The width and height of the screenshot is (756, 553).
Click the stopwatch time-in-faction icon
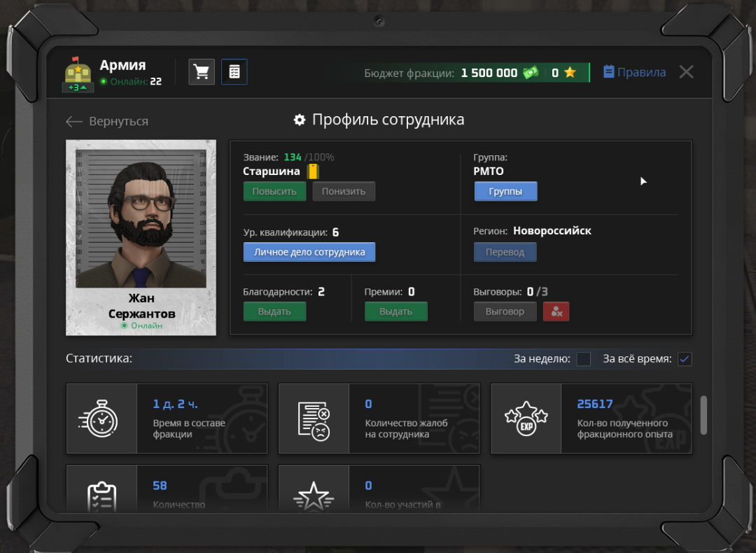(x=99, y=419)
